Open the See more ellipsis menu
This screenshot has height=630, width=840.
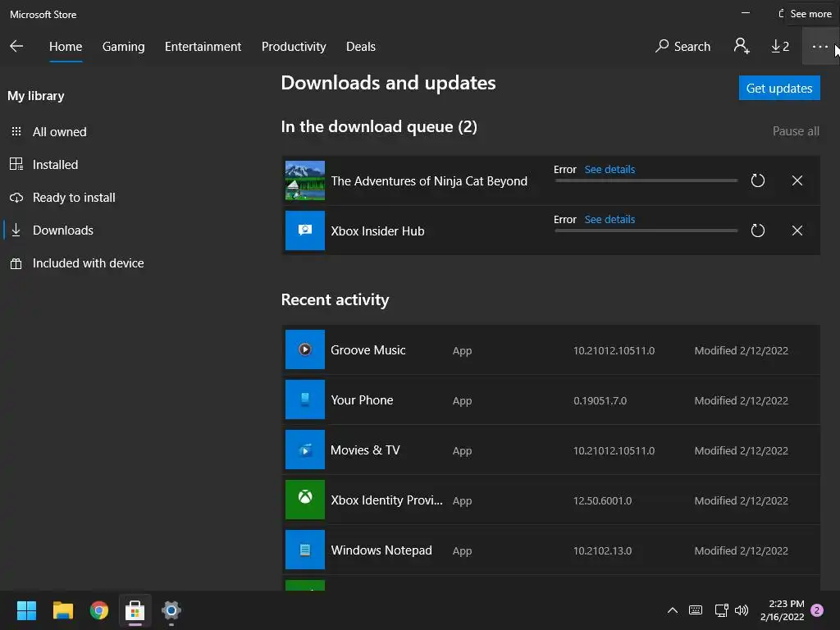coord(819,47)
